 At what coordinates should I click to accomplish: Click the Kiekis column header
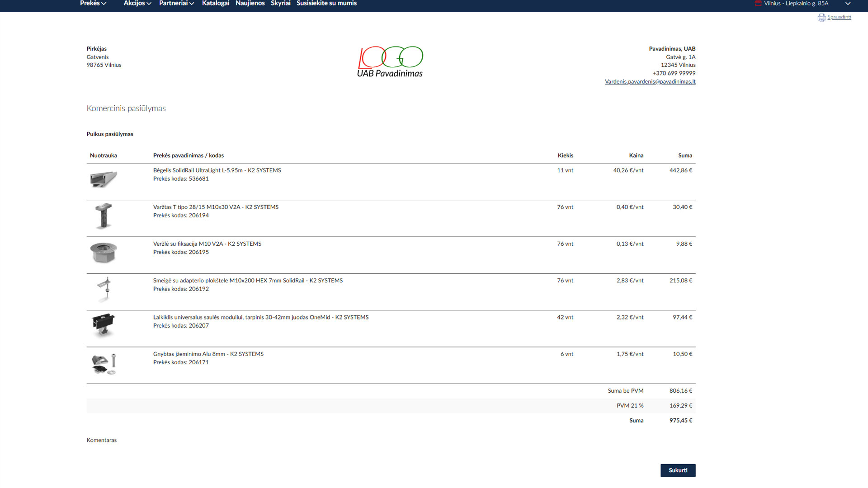(566, 155)
